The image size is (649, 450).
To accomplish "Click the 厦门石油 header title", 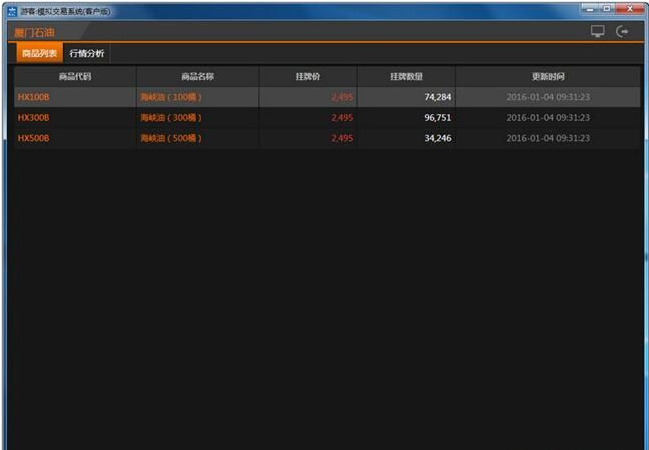I will [35, 32].
